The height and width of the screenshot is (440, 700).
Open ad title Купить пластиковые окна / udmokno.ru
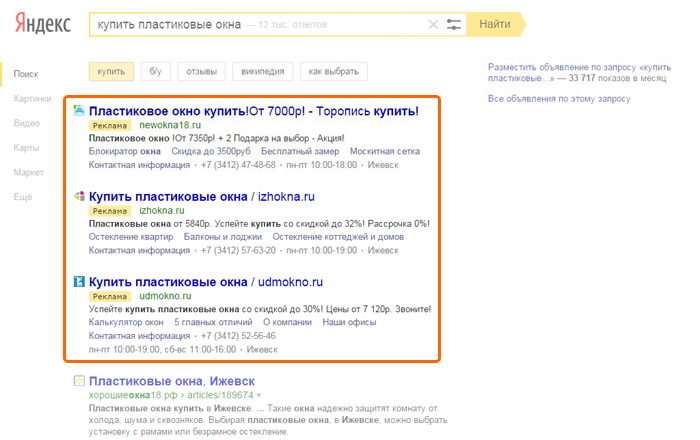click(206, 282)
